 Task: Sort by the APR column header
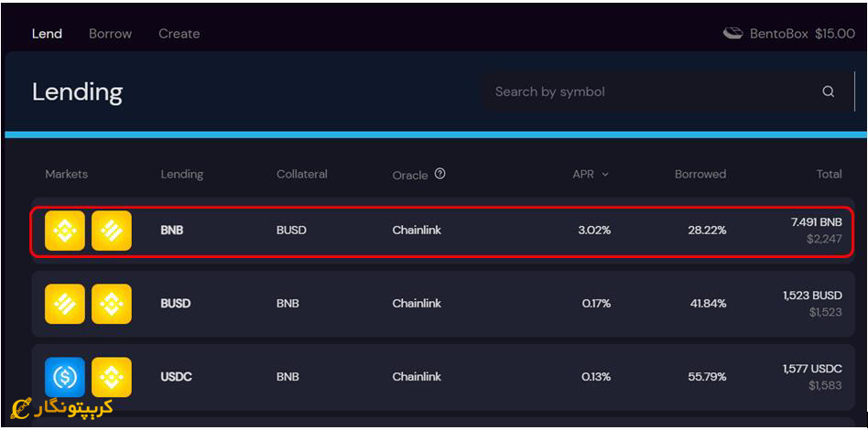tap(583, 175)
